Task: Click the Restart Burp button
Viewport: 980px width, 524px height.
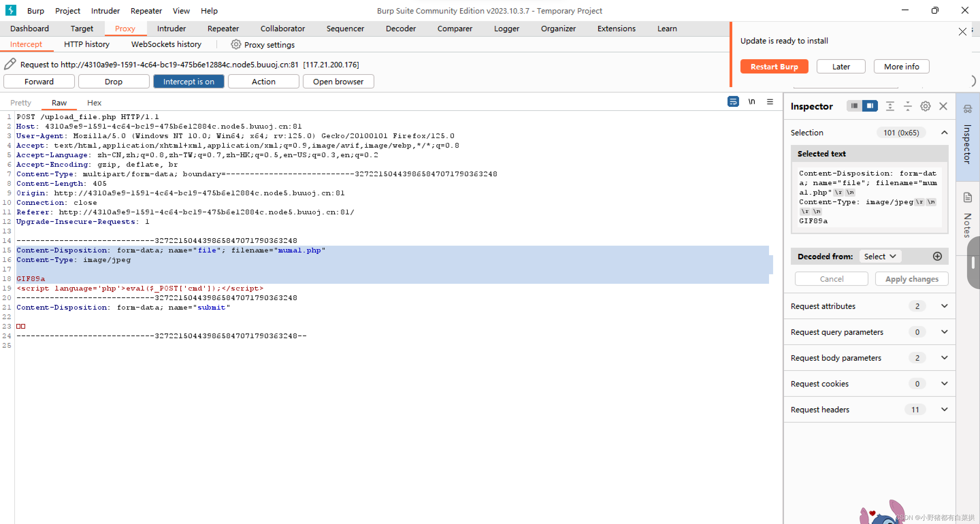Action: 774,67
